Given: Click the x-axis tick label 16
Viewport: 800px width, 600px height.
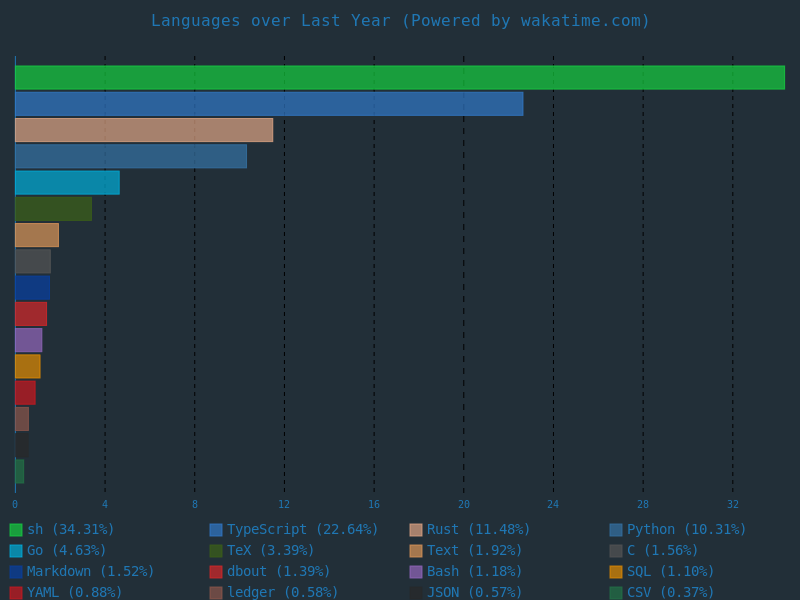Looking at the screenshot, I should tap(374, 505).
